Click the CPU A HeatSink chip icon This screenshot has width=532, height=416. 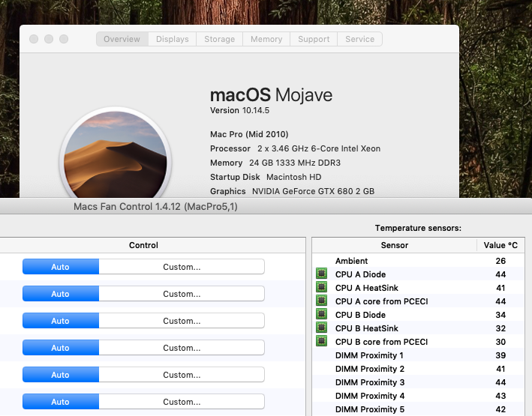click(x=321, y=287)
